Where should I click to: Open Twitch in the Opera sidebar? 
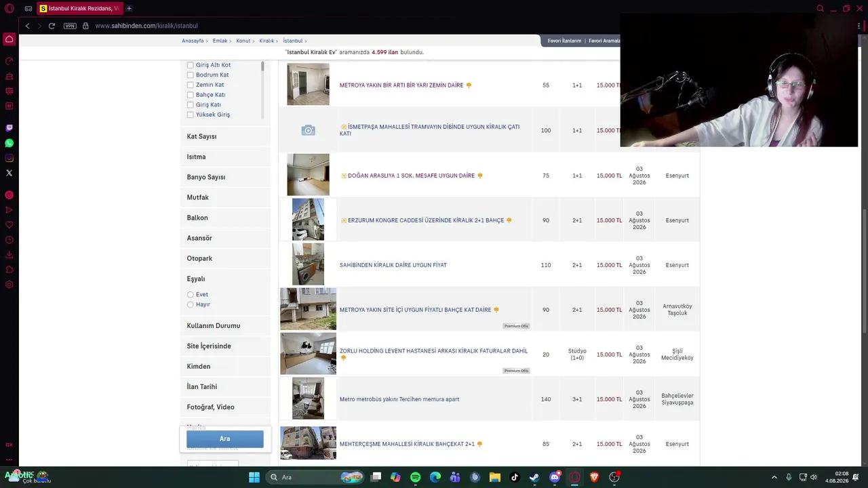[9, 128]
